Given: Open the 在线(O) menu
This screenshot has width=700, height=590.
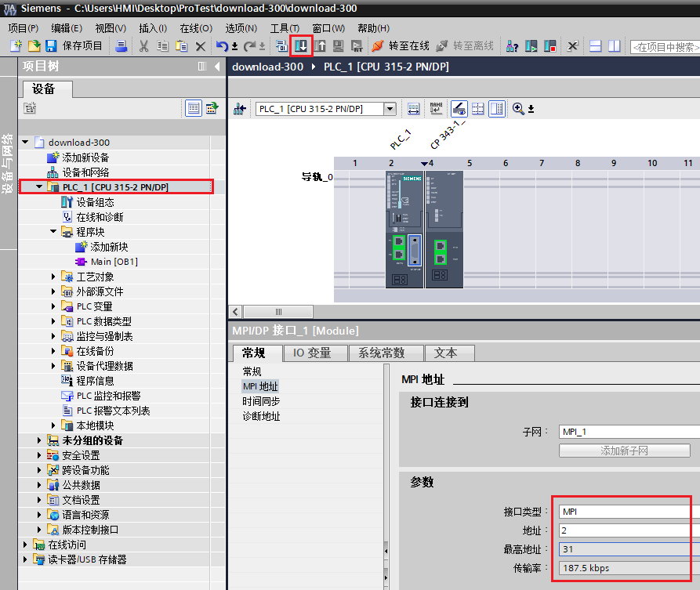Looking at the screenshot, I should [x=196, y=28].
